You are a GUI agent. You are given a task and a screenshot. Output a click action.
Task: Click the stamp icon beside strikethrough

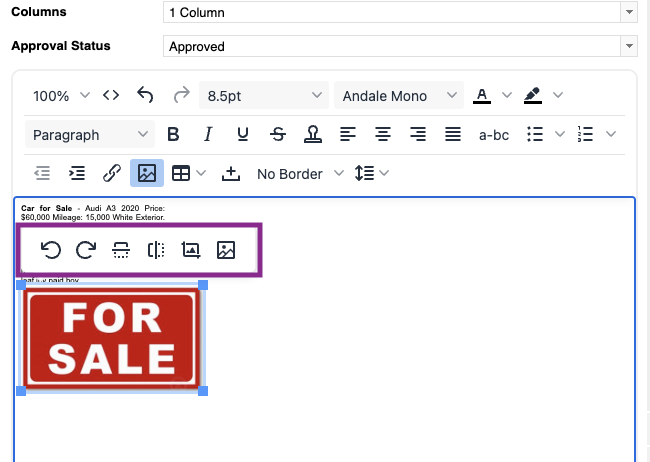312,135
